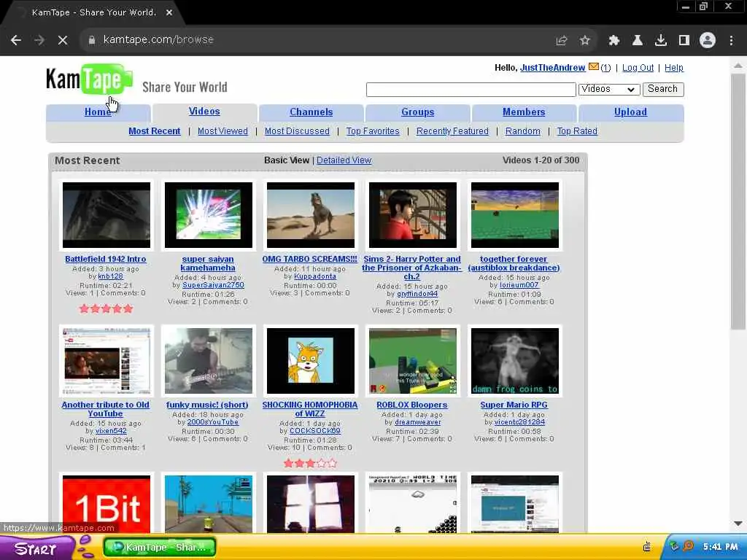
Task: Click the magnifier tray icon near the clock
Action: [x=689, y=546]
